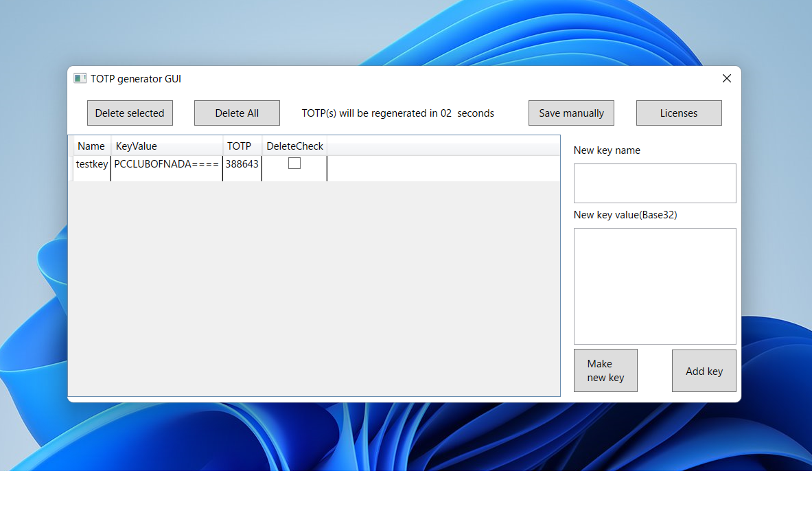Click the DeleteCheck column header
This screenshot has height=515, width=812.
294,146
